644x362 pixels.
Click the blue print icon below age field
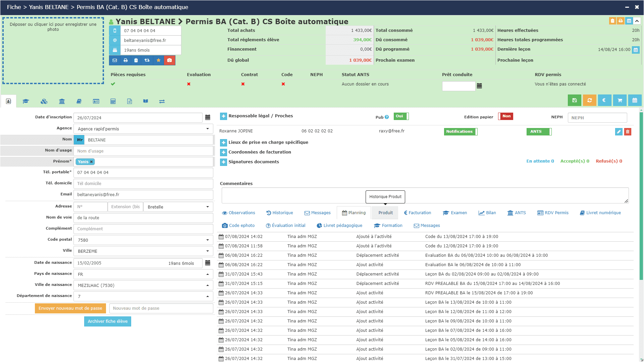125,60
